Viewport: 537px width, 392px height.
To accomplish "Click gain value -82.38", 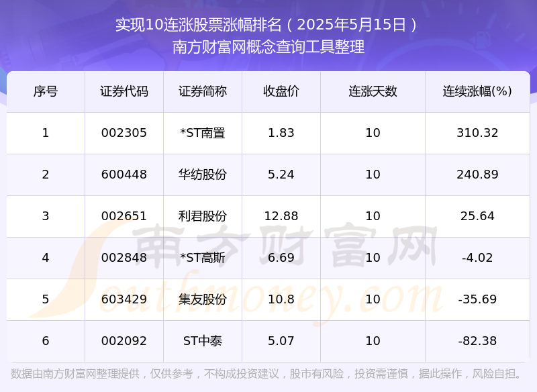I will 477,341.
